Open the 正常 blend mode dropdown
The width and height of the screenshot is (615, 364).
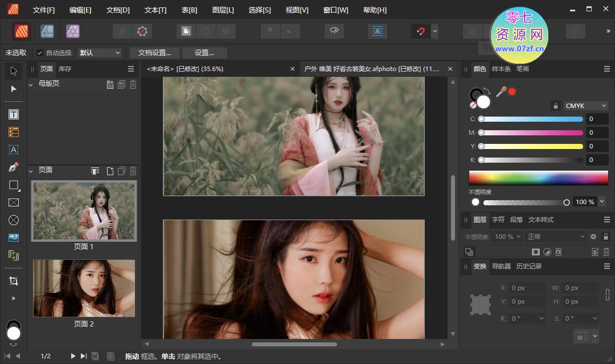point(555,237)
